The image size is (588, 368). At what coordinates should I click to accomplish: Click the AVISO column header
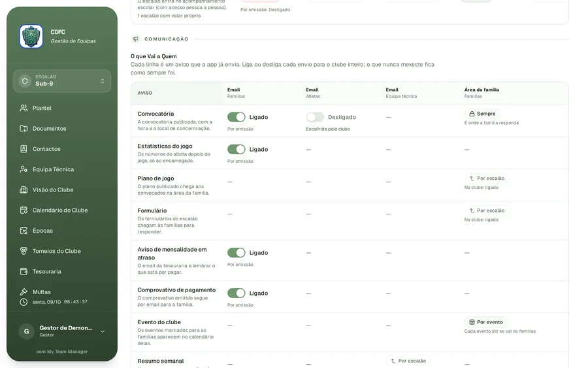pyautogui.click(x=145, y=93)
